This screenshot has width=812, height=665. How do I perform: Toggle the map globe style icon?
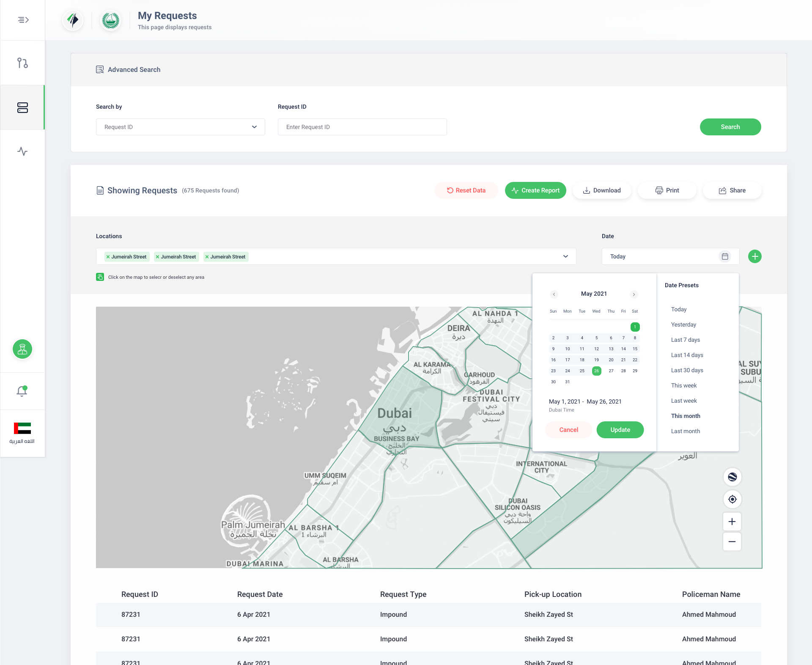[732, 477]
